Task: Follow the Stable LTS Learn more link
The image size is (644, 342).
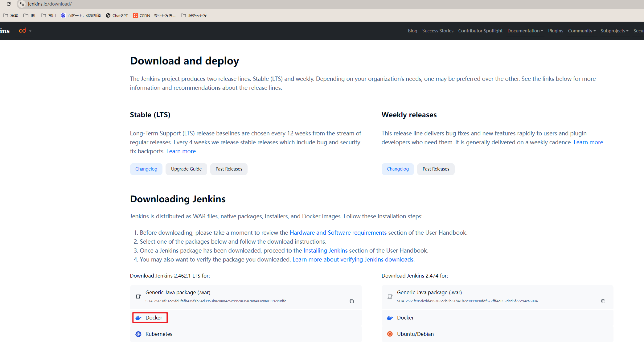Action: tap(183, 151)
